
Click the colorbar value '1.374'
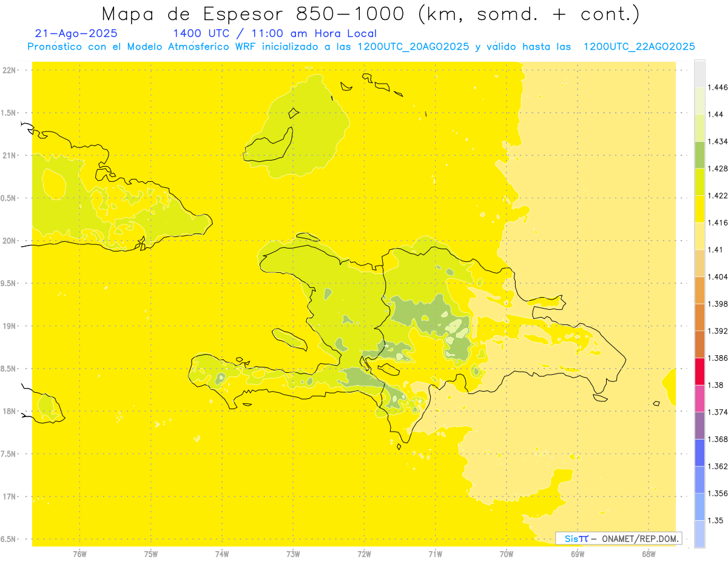[719, 412]
